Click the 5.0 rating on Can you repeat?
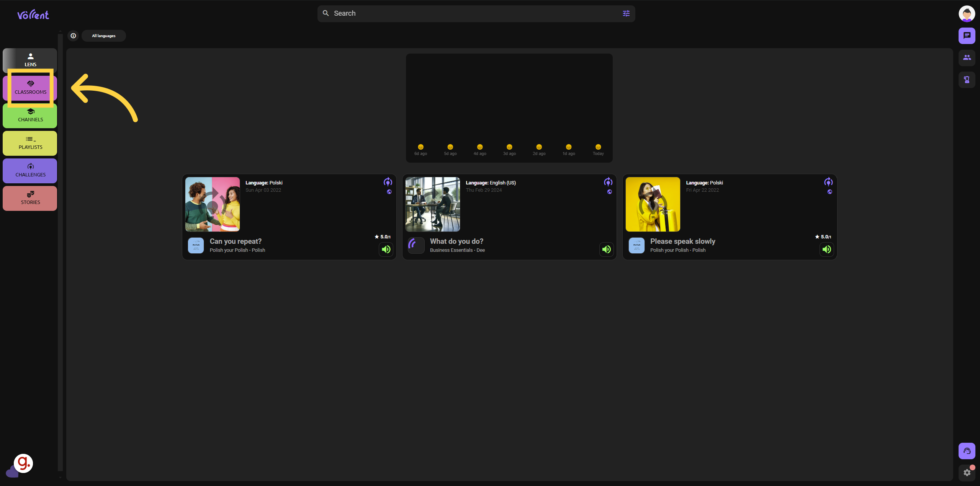Screen dimensions: 980x486 [x=383, y=237]
